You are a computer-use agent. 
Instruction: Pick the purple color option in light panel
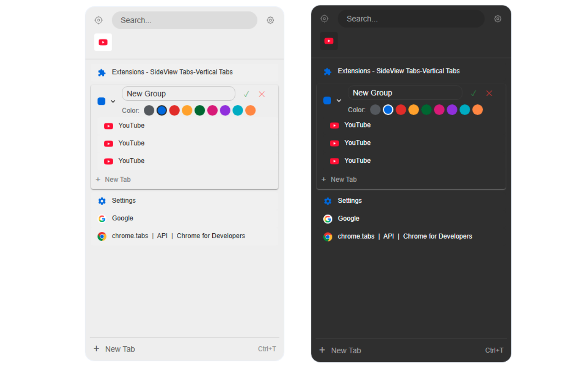pos(225,110)
